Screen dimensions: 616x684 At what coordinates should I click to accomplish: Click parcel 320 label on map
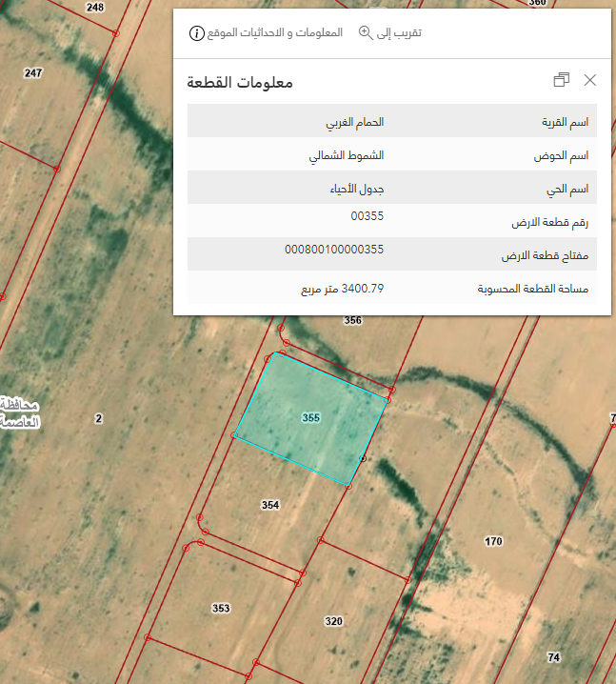[333, 621]
